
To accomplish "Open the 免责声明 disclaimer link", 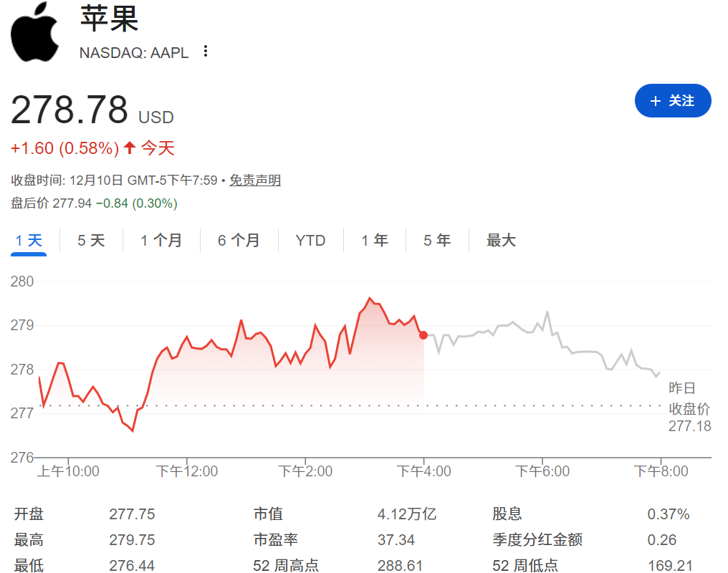I will (x=255, y=180).
